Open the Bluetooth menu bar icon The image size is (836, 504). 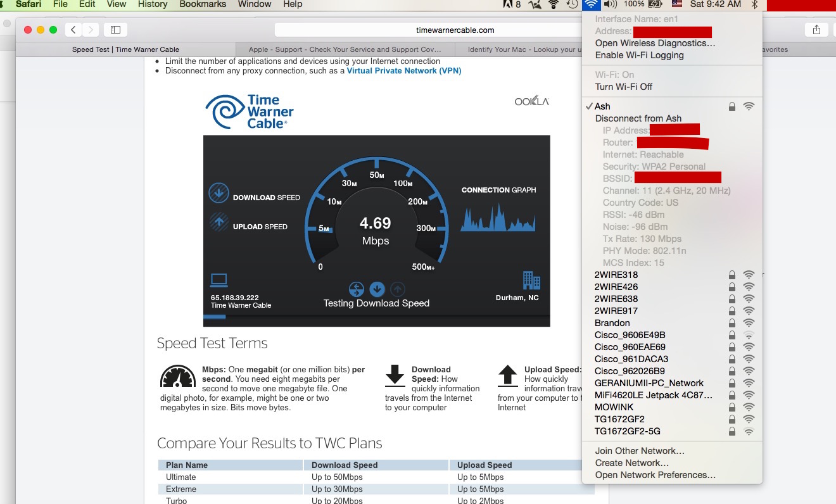pos(754,4)
